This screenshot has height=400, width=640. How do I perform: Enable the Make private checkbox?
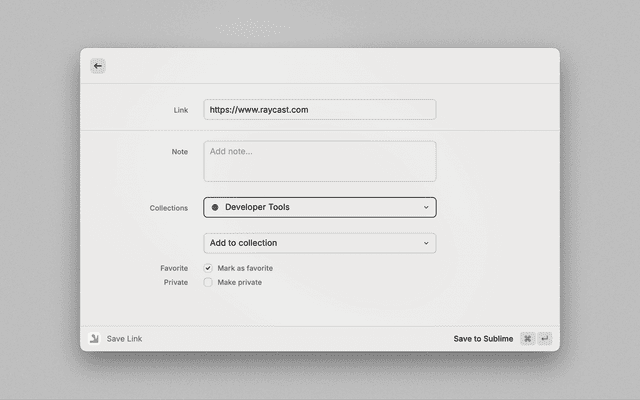(208, 283)
